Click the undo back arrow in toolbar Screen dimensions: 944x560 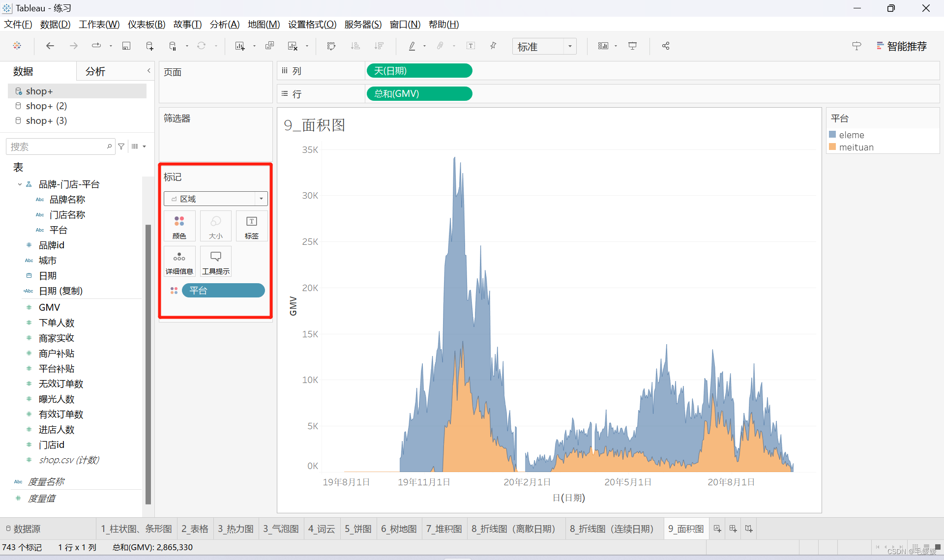point(50,46)
